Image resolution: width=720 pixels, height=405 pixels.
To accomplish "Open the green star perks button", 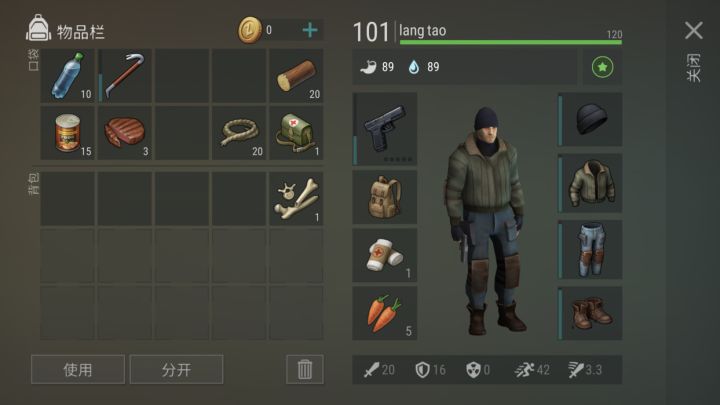I will coord(602,67).
